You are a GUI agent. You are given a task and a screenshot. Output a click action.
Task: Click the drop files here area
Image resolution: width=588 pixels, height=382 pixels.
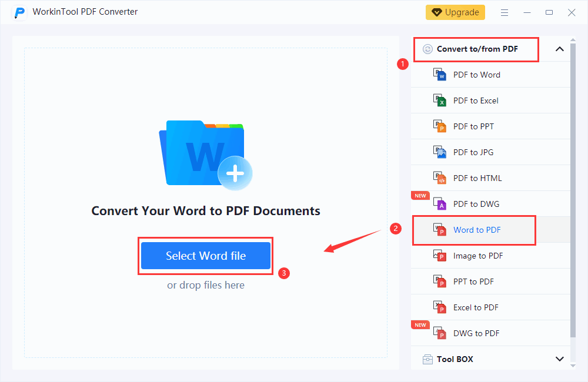pos(205,285)
